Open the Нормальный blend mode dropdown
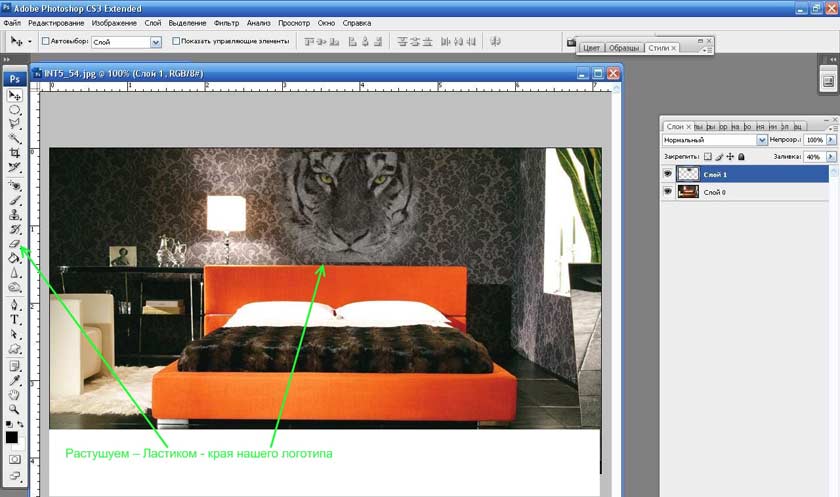This screenshot has width=840, height=497. [x=762, y=141]
